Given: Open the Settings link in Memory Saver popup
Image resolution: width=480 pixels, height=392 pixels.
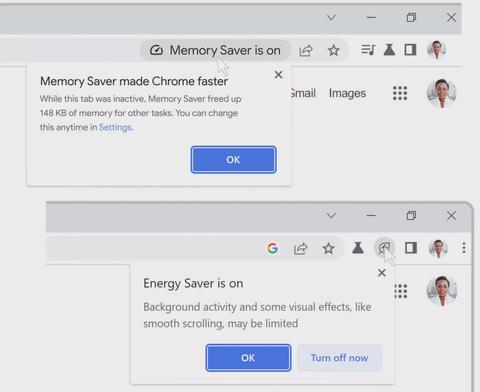Looking at the screenshot, I should 115,127.
